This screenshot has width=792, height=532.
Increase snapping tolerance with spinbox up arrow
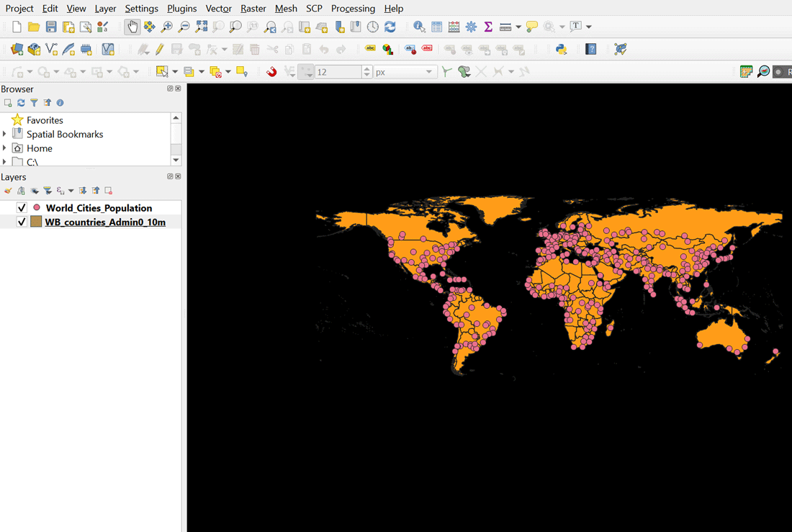pos(367,68)
